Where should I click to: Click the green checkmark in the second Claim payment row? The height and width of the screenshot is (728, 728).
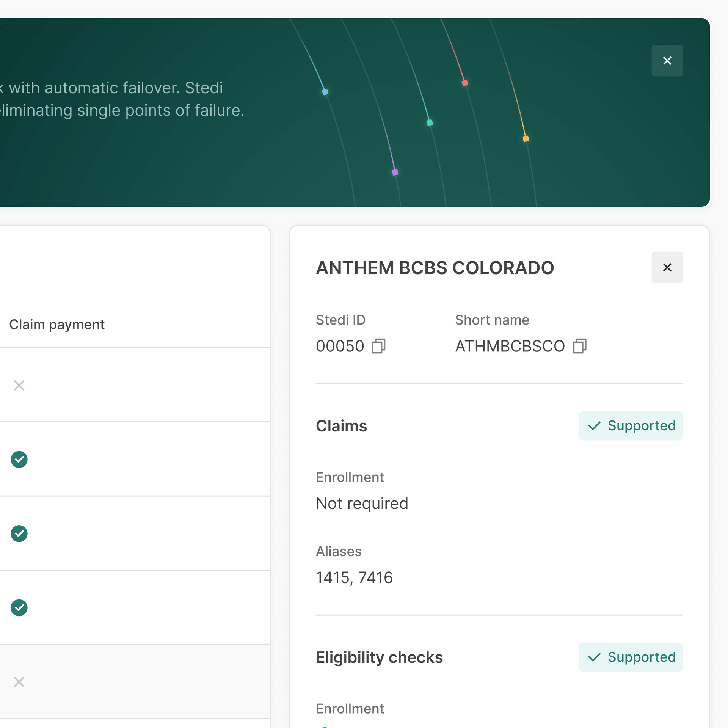pos(19,533)
